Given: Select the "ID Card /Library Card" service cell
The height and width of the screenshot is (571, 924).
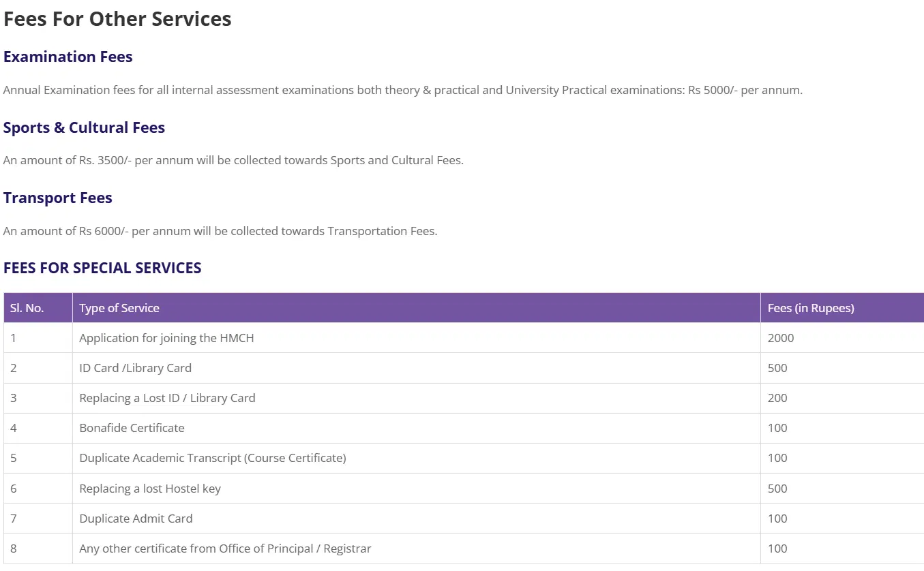Looking at the screenshot, I should point(135,368).
